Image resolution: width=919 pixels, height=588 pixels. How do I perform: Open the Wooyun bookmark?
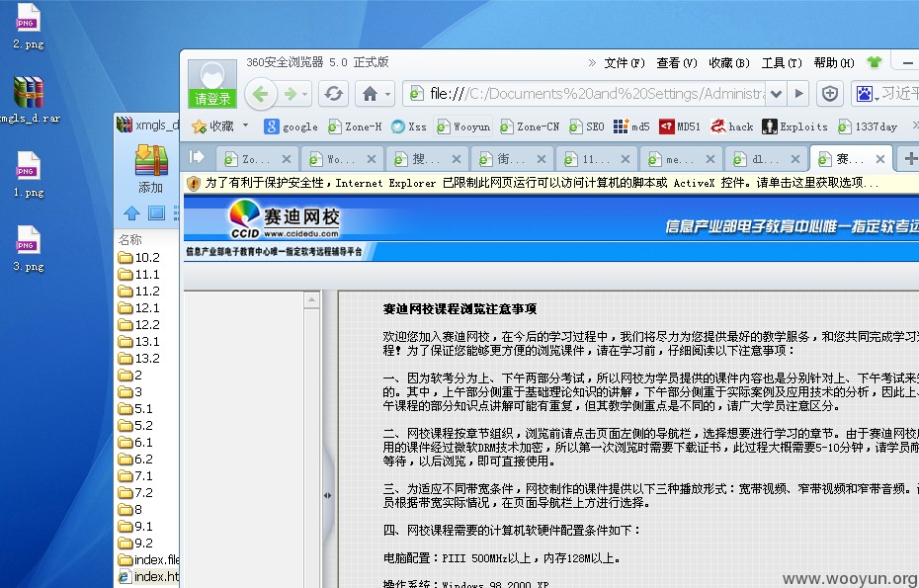click(463, 126)
